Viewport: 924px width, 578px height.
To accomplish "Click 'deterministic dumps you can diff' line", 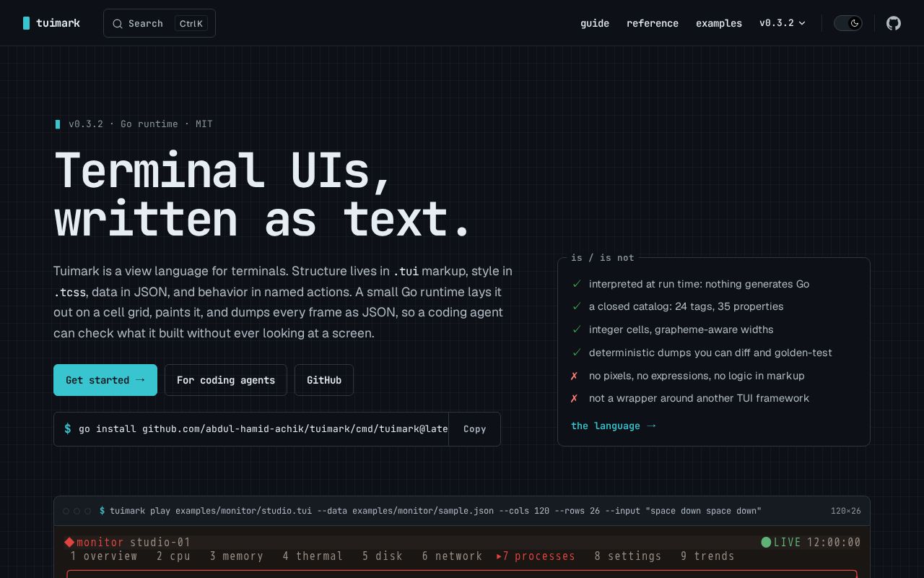I will [x=710, y=353].
